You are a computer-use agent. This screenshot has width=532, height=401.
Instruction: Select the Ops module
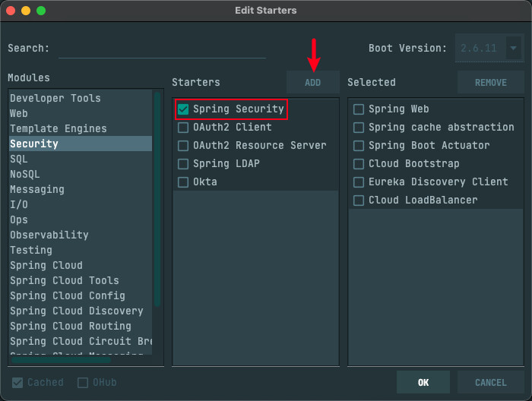pyautogui.click(x=81, y=219)
